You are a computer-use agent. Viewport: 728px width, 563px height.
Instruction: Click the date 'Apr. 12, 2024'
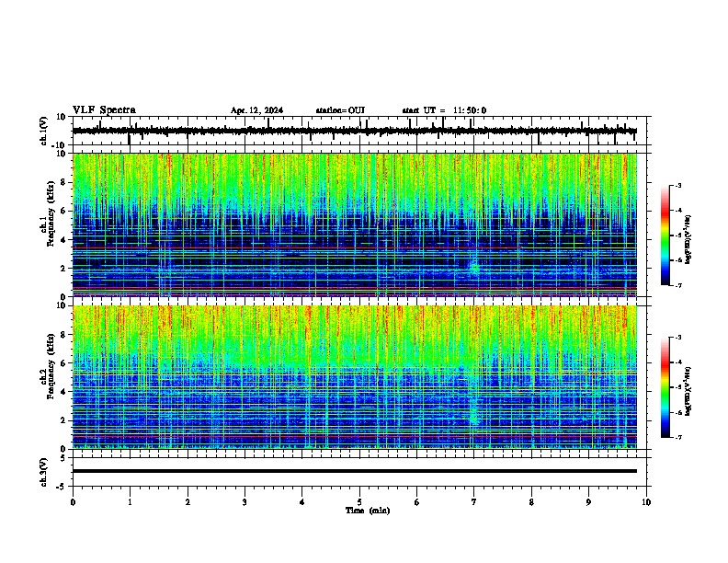pos(256,110)
